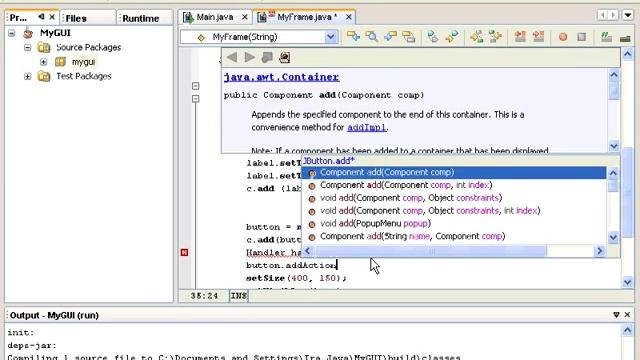Click the editor's vertical scroll-down arrow

point(628,282)
